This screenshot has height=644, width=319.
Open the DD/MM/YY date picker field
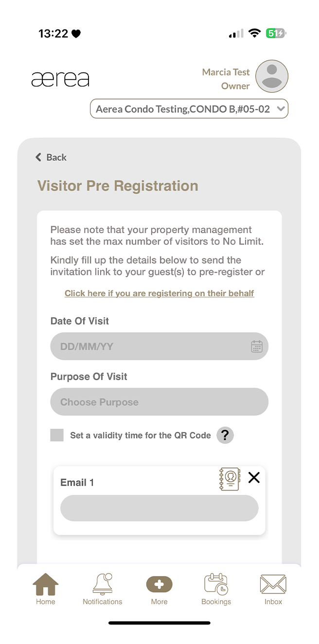tap(146, 346)
